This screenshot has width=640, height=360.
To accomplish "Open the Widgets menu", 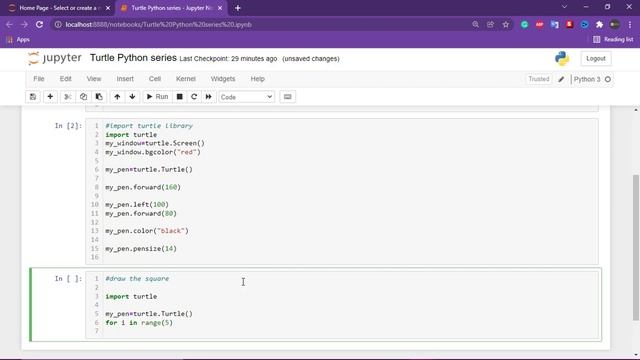I will (x=223, y=79).
